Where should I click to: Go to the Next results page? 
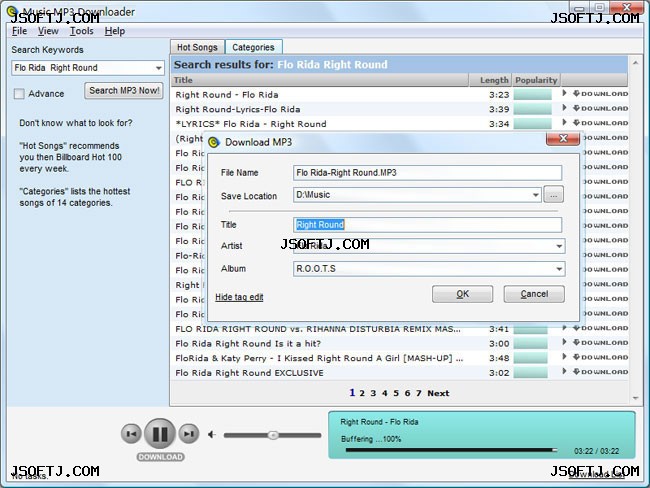(x=438, y=393)
